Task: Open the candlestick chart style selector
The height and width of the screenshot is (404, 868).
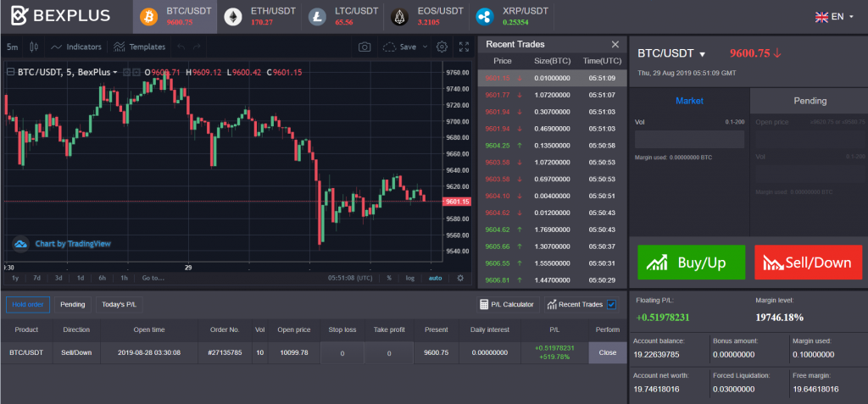Action: click(34, 47)
